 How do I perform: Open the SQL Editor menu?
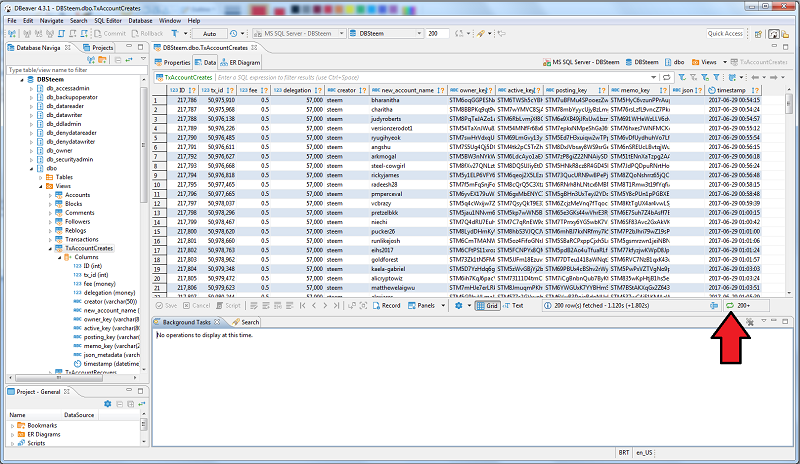[x=108, y=21]
